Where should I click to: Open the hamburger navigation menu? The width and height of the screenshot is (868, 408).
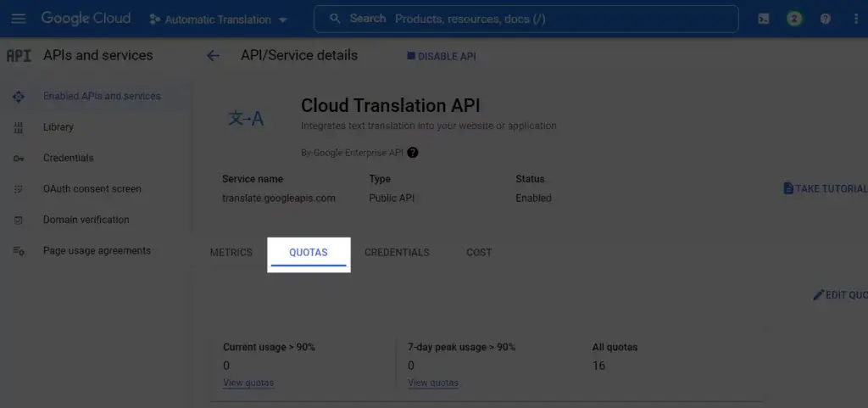click(x=19, y=19)
